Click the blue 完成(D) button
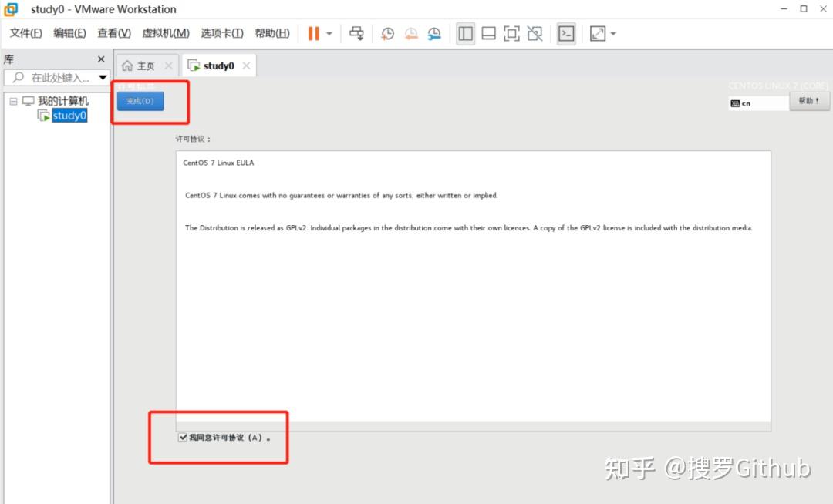Viewport: 833px width, 504px height. (140, 101)
